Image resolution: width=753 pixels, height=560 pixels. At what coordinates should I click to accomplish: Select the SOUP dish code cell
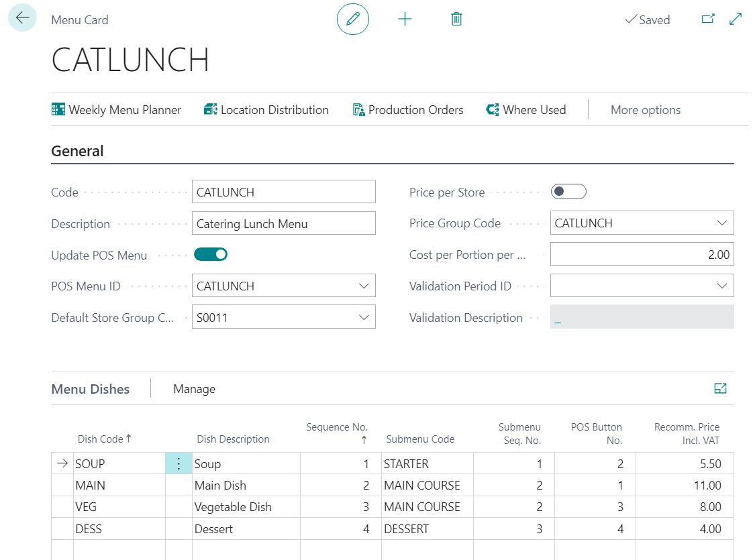tap(119, 463)
